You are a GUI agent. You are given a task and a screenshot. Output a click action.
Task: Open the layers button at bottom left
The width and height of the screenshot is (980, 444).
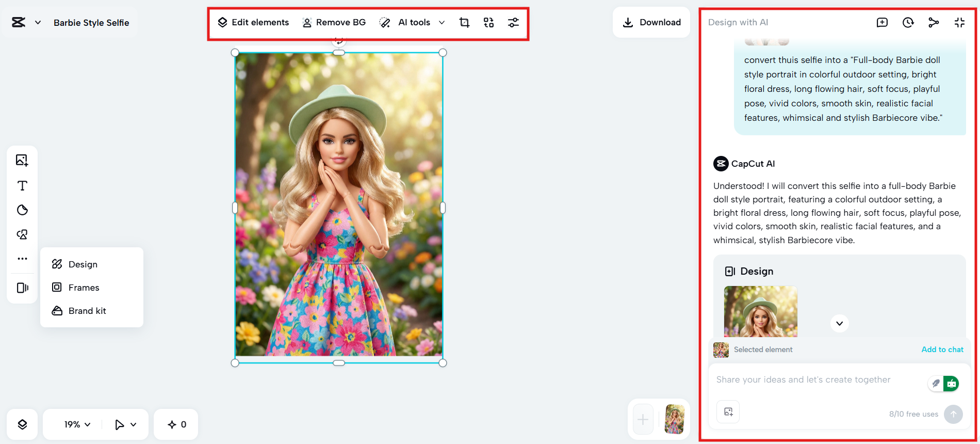22,424
